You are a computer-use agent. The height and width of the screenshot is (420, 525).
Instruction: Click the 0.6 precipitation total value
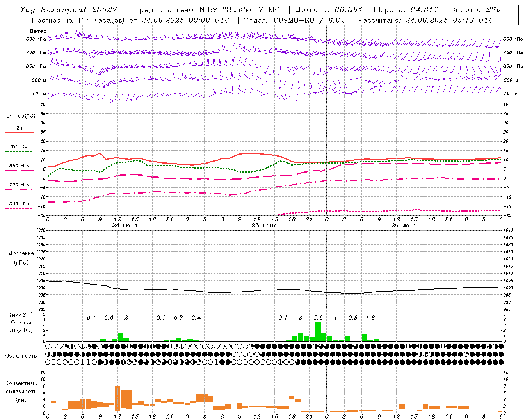pyautogui.click(x=109, y=317)
